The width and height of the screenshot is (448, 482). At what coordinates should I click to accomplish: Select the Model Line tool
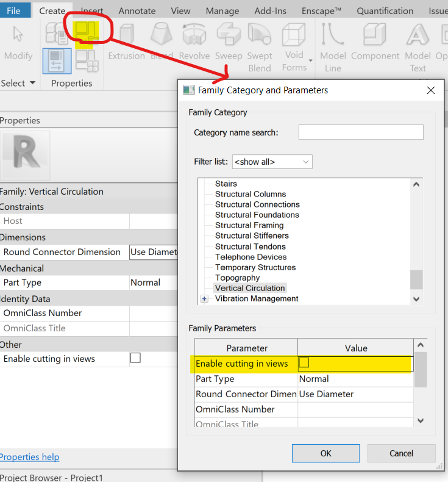coord(333,48)
